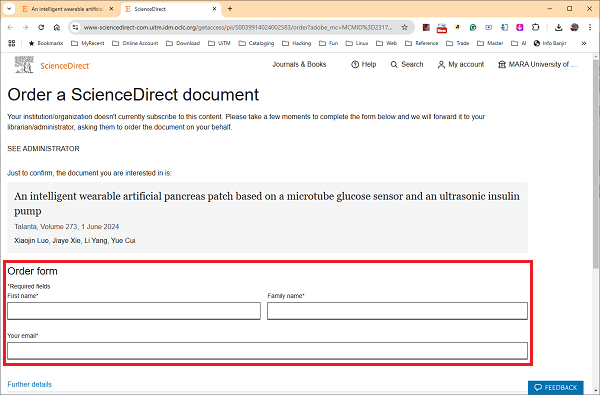Open the Help link

tap(364, 64)
